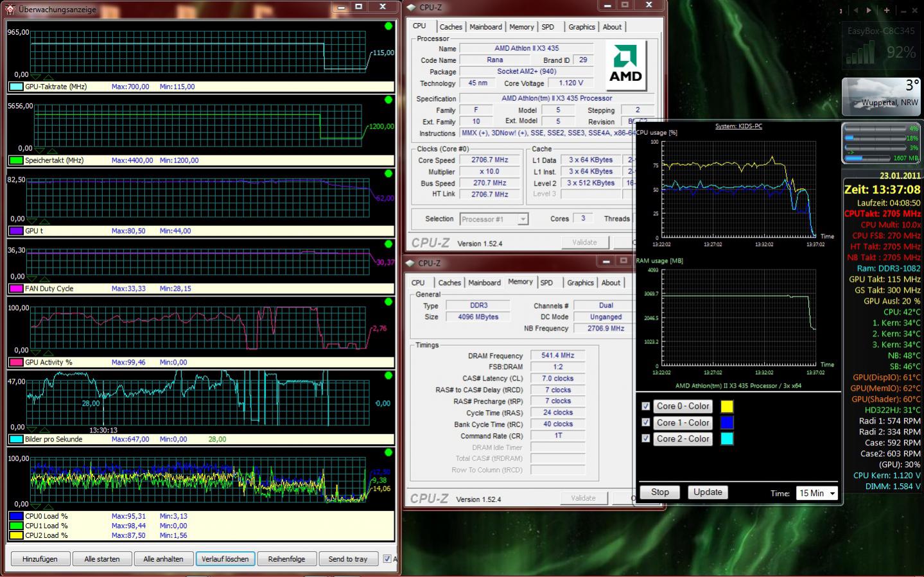The image size is (924, 577).
Task: Click green status dot of GPU Activity graph
Action: 388,302
